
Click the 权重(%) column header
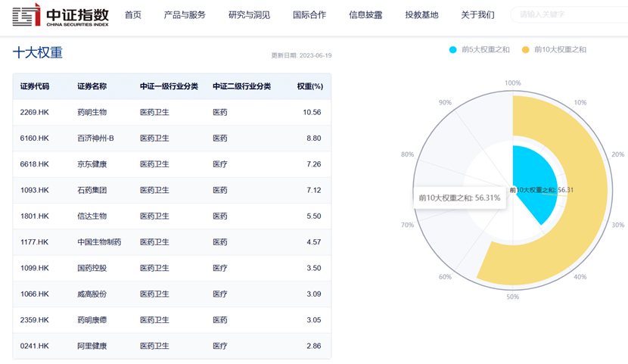point(310,86)
